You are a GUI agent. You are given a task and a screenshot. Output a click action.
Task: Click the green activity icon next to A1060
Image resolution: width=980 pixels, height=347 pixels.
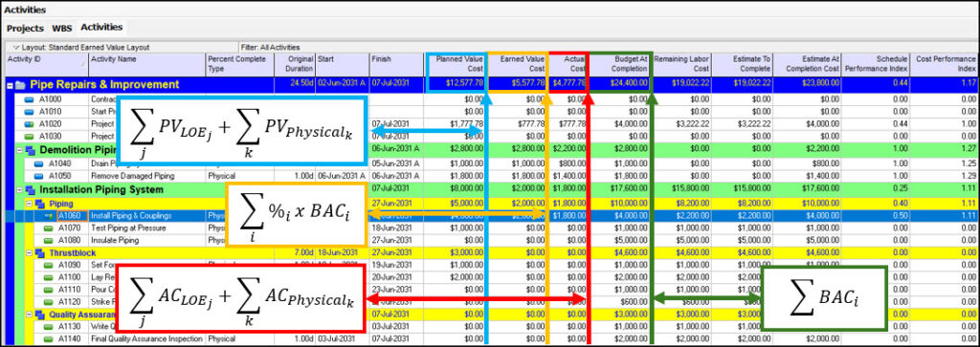pos(49,216)
